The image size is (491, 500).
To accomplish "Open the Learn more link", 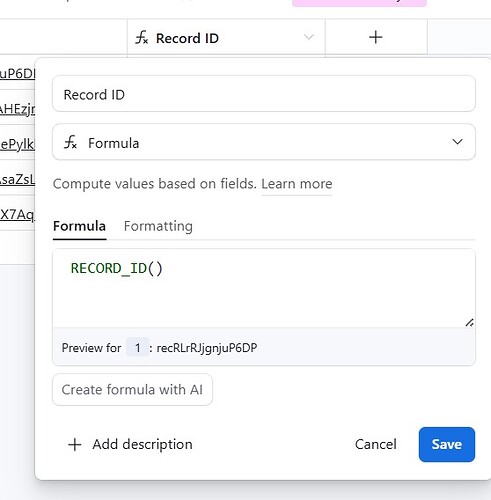I will [297, 184].
